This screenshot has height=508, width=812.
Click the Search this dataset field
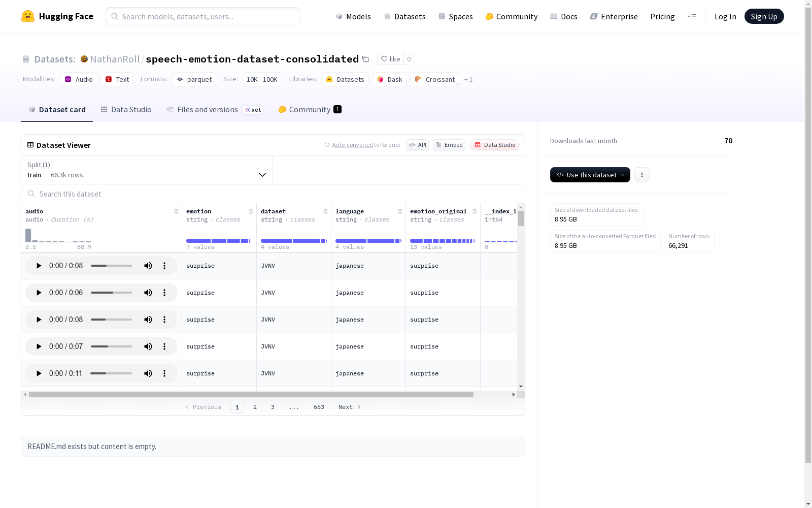[273, 194]
